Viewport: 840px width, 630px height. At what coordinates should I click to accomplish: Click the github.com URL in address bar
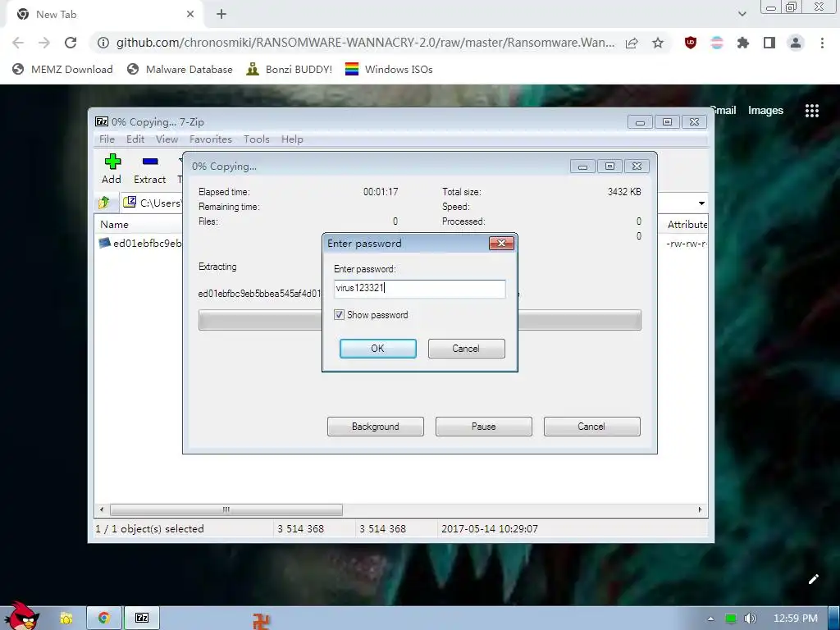[x=365, y=43]
